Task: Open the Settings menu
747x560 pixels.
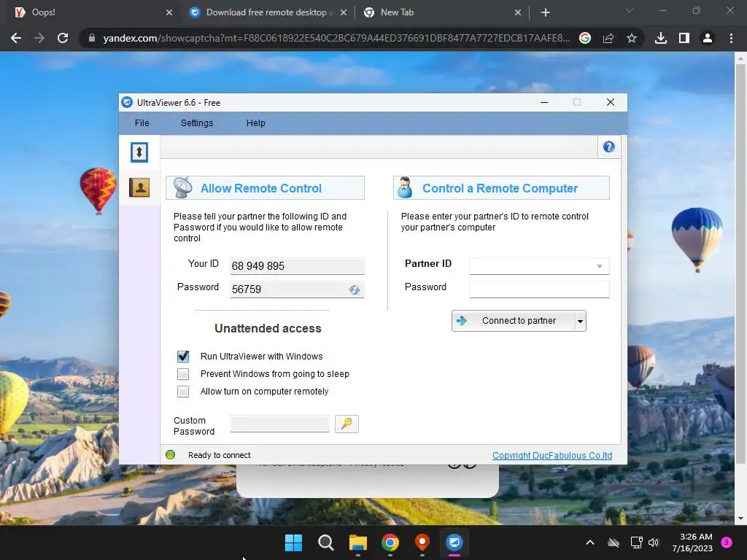Action: (x=197, y=122)
